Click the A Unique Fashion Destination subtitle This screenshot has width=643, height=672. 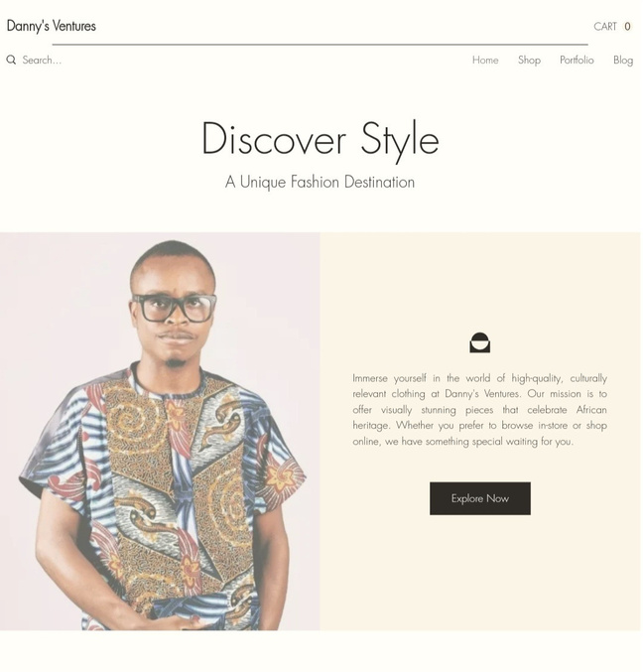tap(320, 182)
